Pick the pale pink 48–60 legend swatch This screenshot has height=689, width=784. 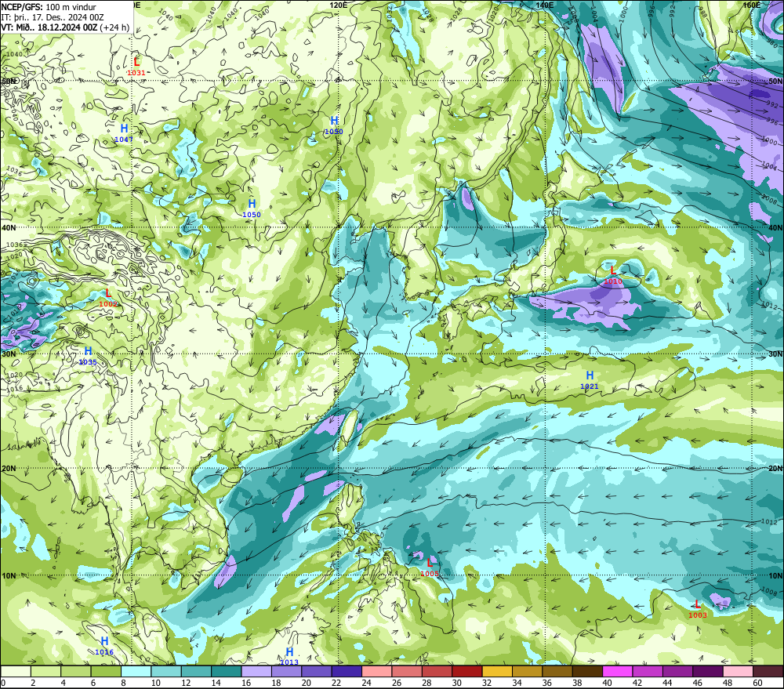738,671
